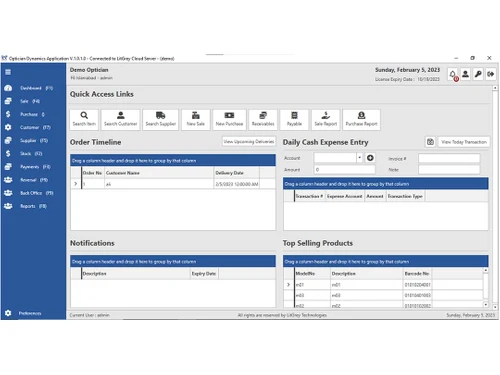Open the Sale Report quick link
500x375 pixels.
tap(326, 119)
